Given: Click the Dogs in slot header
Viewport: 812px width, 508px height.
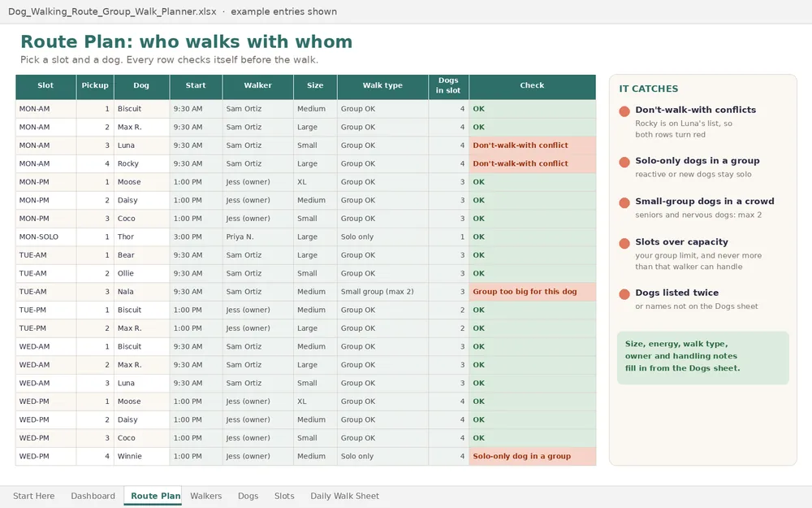Looking at the screenshot, I should (x=448, y=87).
